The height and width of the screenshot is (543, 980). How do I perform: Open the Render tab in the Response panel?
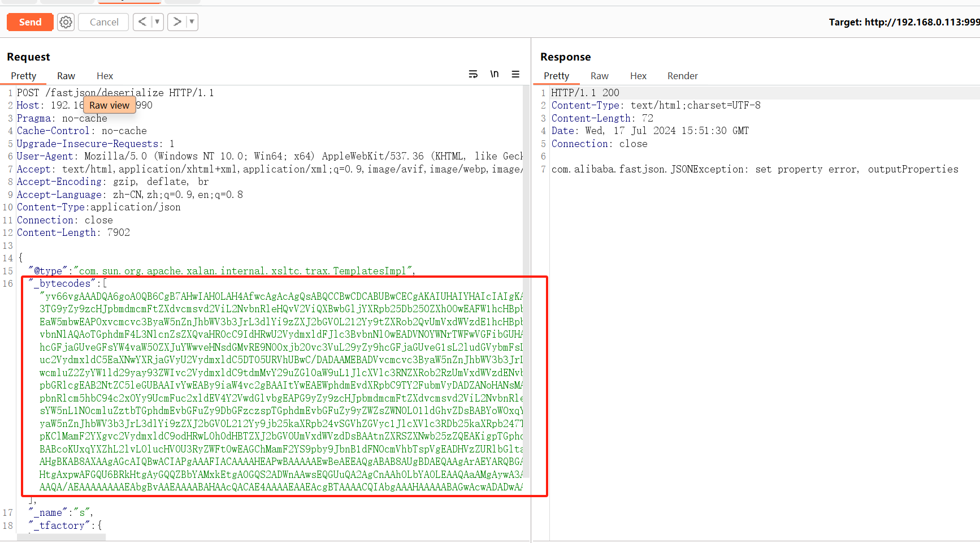point(682,76)
